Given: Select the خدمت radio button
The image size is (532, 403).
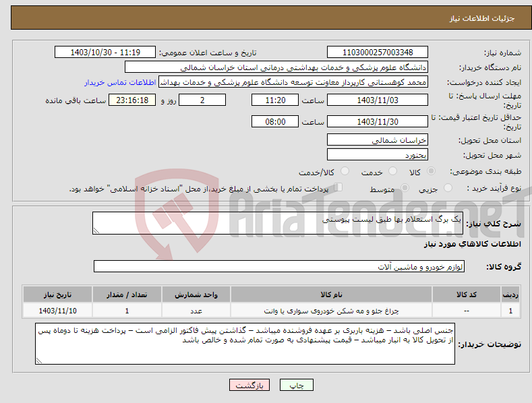Looking at the screenshot, I should (392, 171).
